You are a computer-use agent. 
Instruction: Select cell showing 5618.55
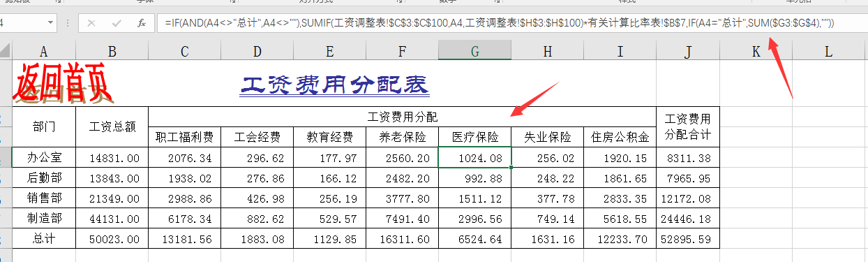coord(620,218)
